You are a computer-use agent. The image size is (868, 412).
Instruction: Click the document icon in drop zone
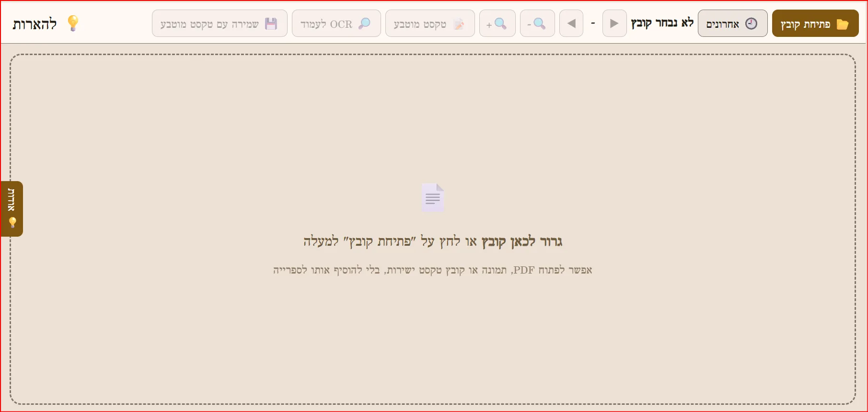click(x=433, y=197)
